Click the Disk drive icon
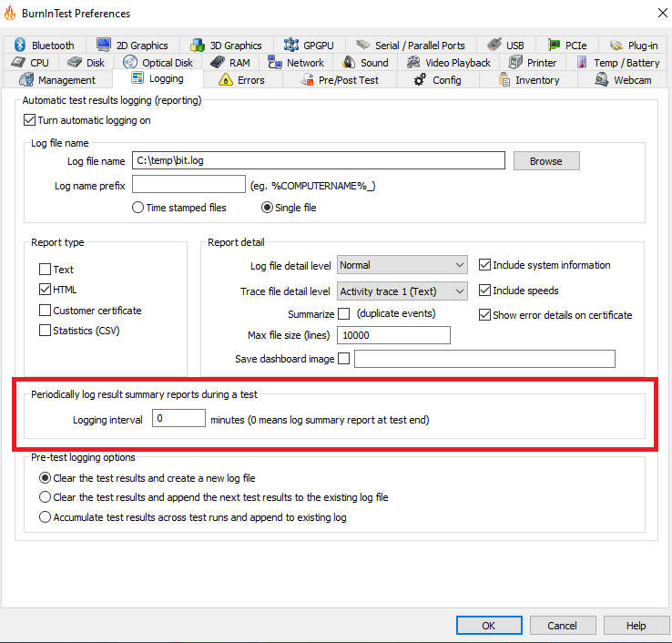Image resolution: width=672 pixels, height=643 pixels. 74,62
